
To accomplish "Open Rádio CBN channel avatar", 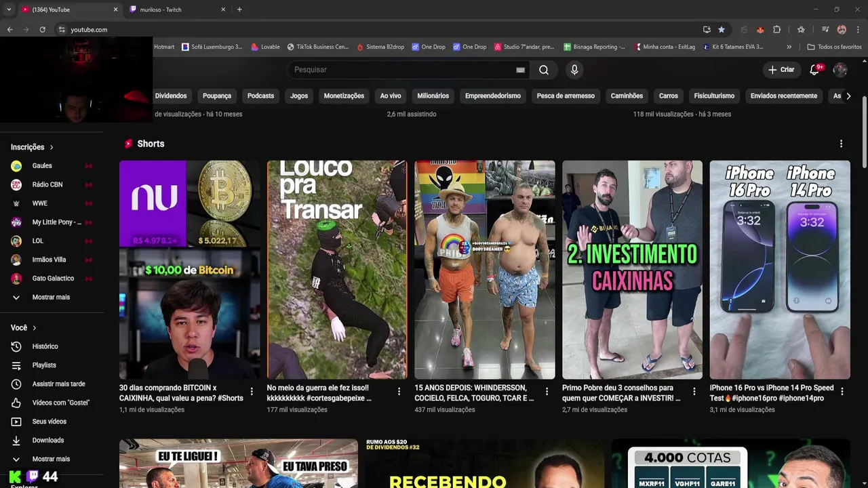I will pos(16,184).
